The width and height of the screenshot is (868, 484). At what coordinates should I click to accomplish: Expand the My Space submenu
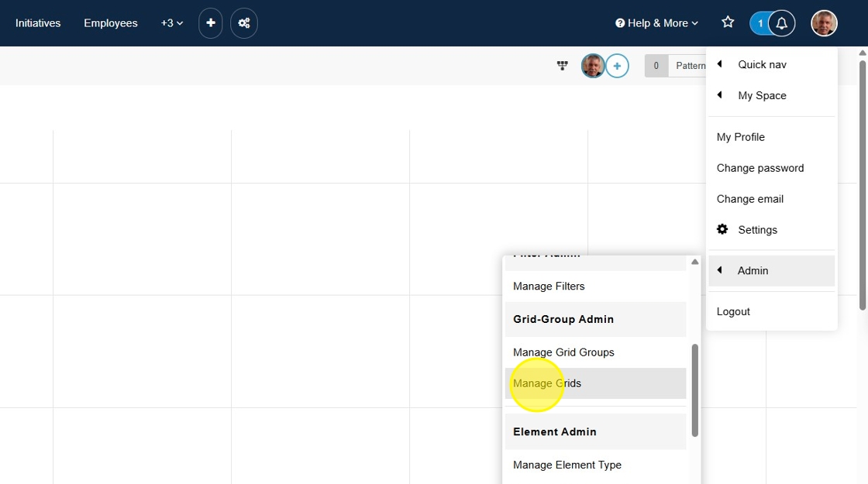tap(762, 95)
